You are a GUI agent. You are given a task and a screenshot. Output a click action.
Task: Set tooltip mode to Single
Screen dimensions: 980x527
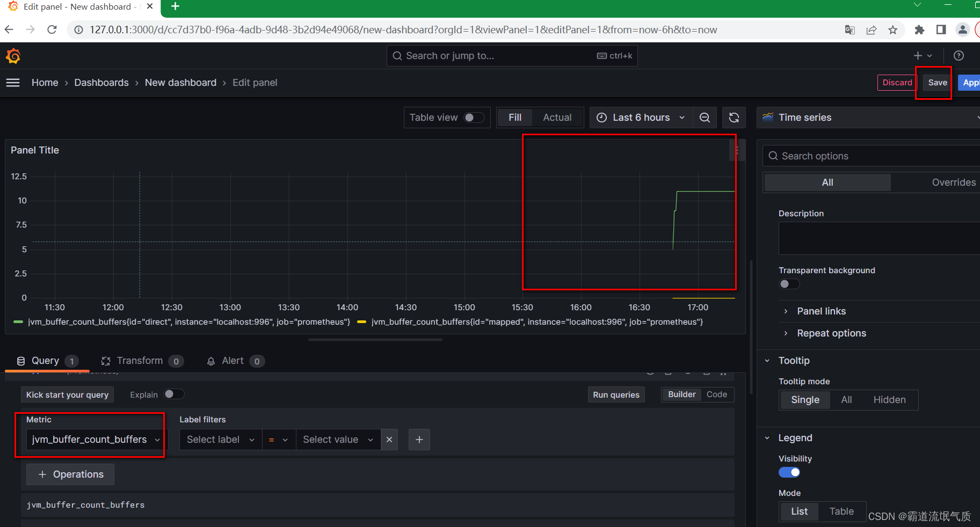pos(805,400)
